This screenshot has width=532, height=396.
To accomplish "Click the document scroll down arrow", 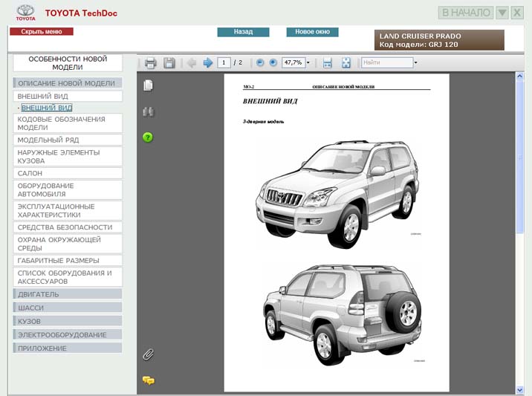I will pyautogui.click(x=519, y=390).
